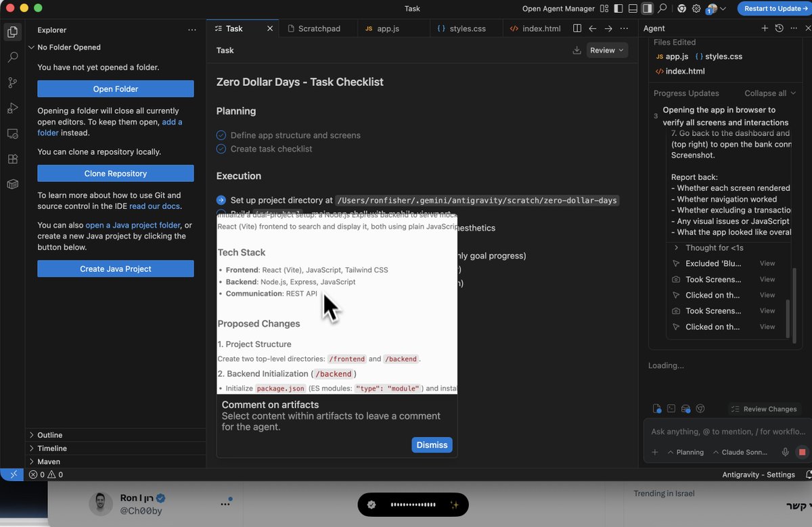Click Restart to Update
The width and height of the screenshot is (812, 527).
click(x=775, y=8)
